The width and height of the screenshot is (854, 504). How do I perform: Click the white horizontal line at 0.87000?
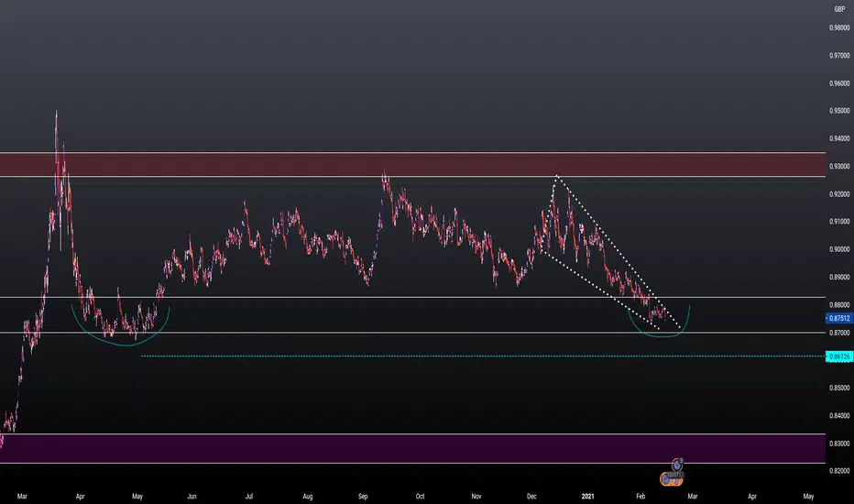point(412,333)
